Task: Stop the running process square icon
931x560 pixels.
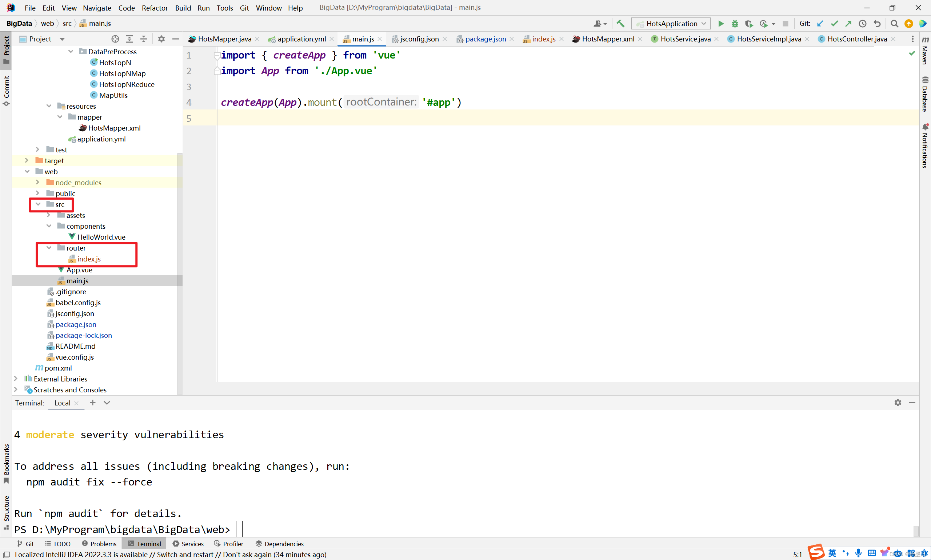Action: tap(785, 23)
